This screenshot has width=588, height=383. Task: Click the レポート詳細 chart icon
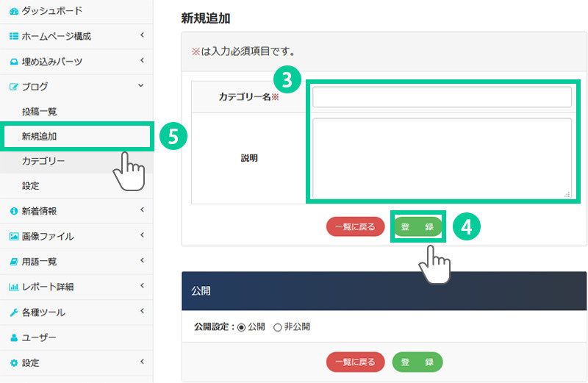(14, 287)
